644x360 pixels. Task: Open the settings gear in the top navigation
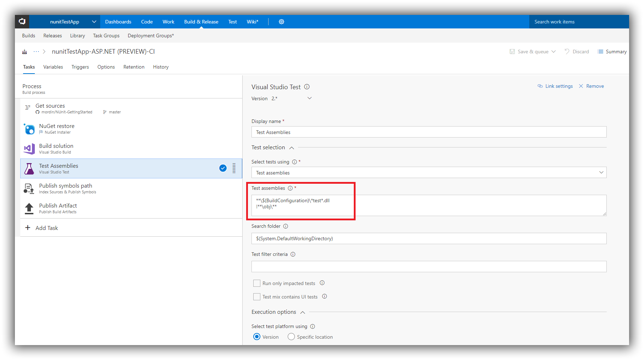coord(281,22)
